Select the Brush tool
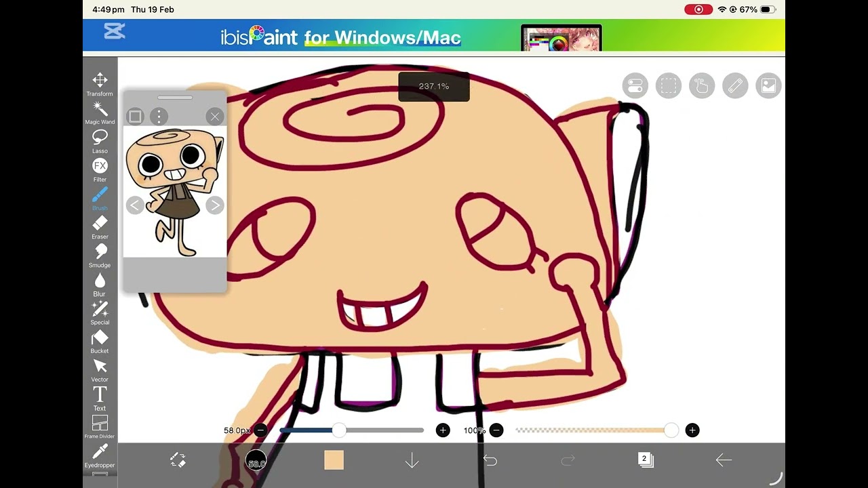The image size is (868, 488). coord(100,199)
